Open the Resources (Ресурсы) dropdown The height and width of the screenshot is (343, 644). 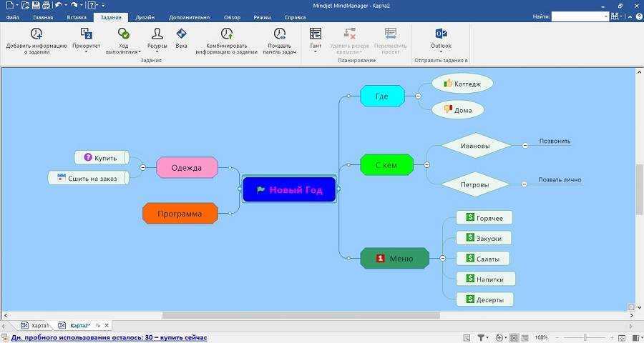157,51
